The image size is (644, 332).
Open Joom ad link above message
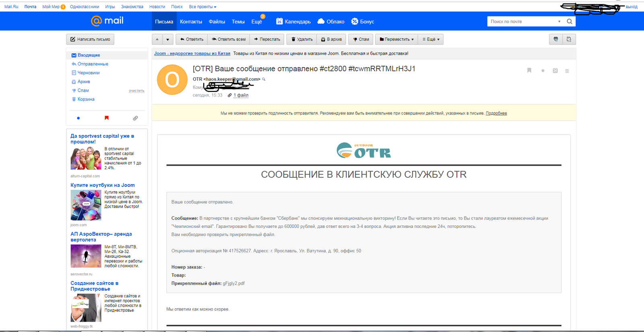192,53
